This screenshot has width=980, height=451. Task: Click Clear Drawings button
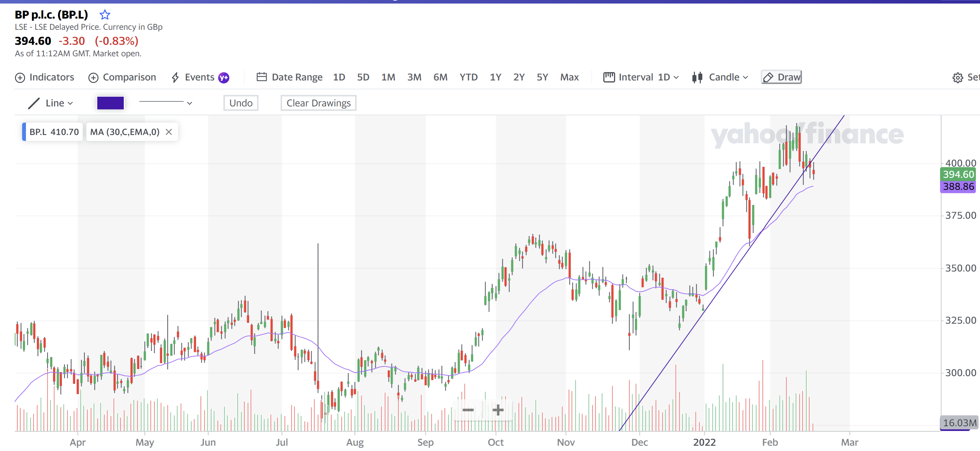click(x=318, y=103)
